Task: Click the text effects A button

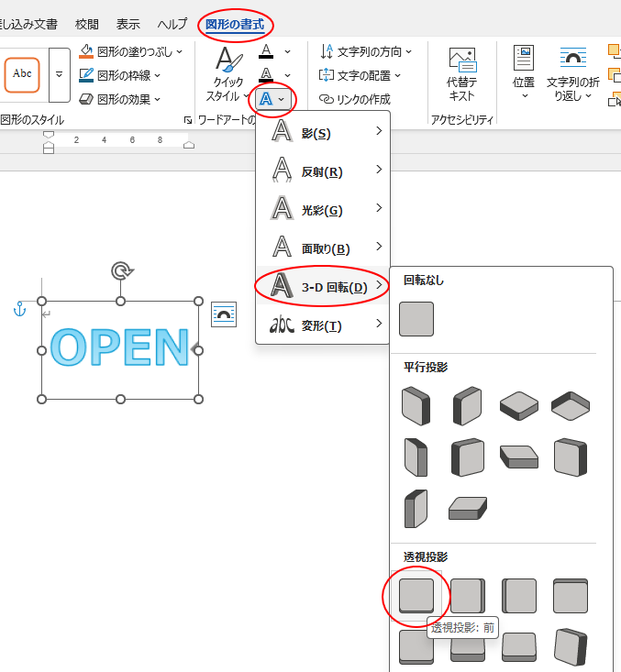Action: pyautogui.click(x=272, y=99)
